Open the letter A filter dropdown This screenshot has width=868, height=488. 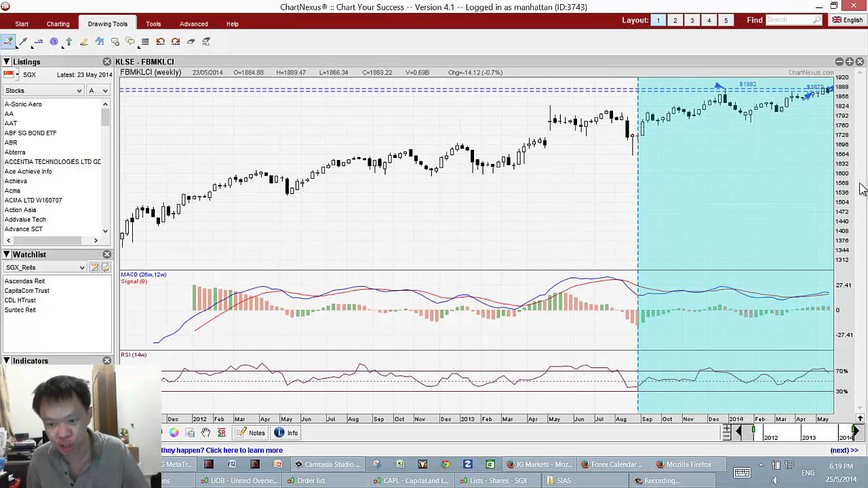(x=98, y=90)
